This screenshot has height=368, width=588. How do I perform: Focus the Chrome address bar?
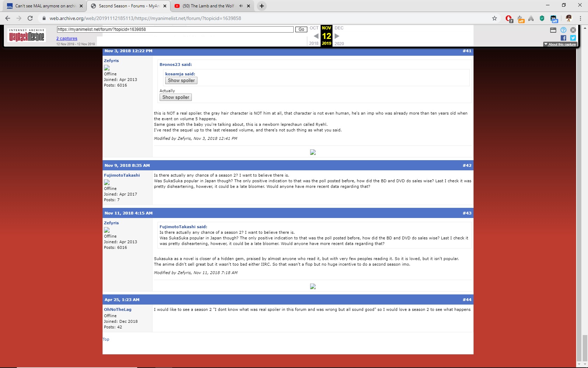(x=266, y=18)
